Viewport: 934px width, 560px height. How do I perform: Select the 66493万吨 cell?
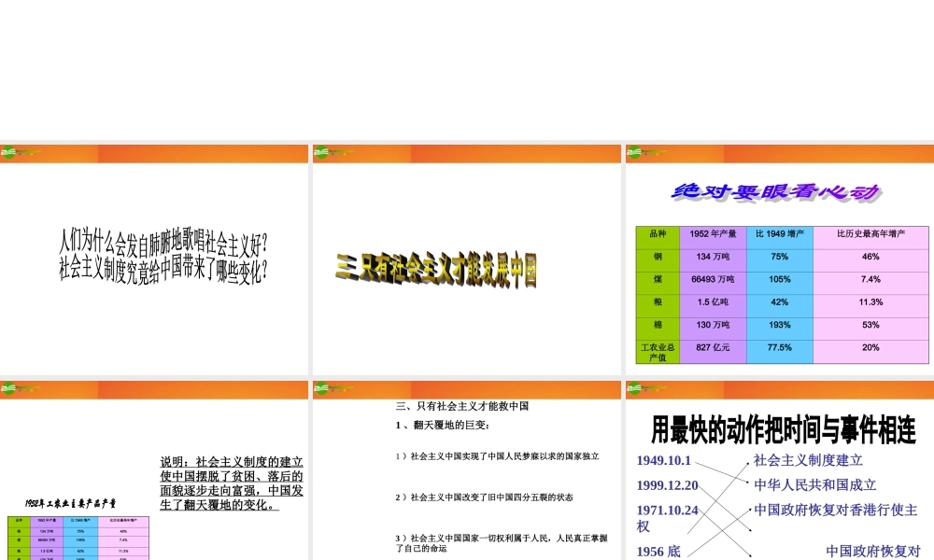[713, 284]
